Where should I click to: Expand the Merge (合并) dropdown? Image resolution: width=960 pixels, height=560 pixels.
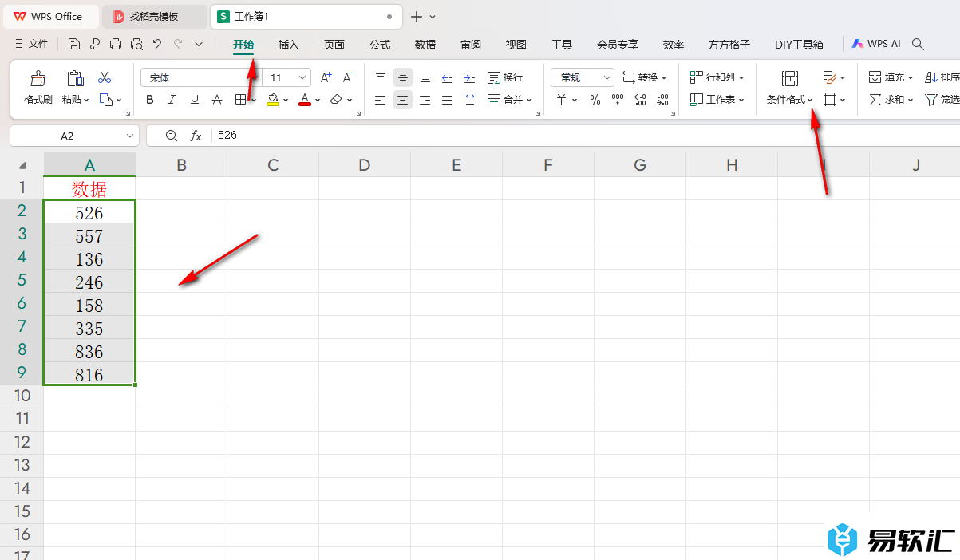pos(529,101)
